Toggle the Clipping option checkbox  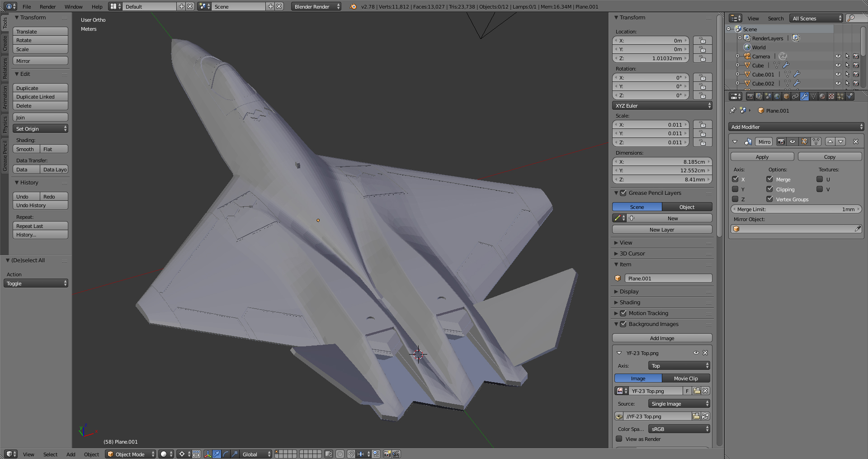(x=769, y=189)
